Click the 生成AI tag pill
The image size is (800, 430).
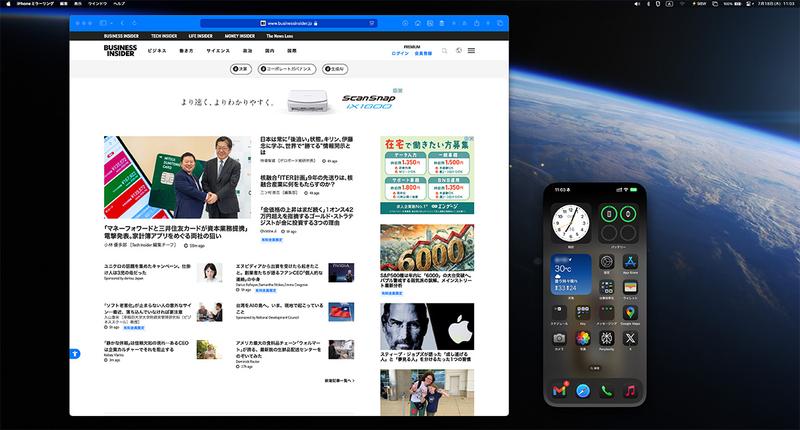335,69
